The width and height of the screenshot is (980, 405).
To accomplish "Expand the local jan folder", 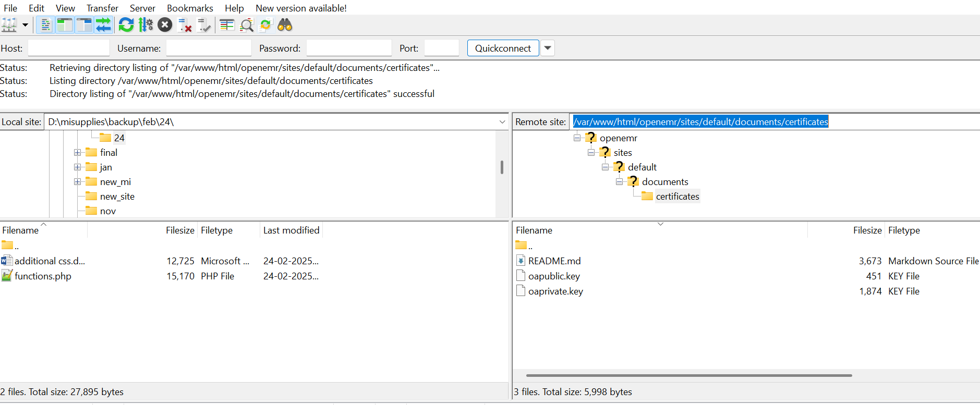I will click(x=77, y=167).
